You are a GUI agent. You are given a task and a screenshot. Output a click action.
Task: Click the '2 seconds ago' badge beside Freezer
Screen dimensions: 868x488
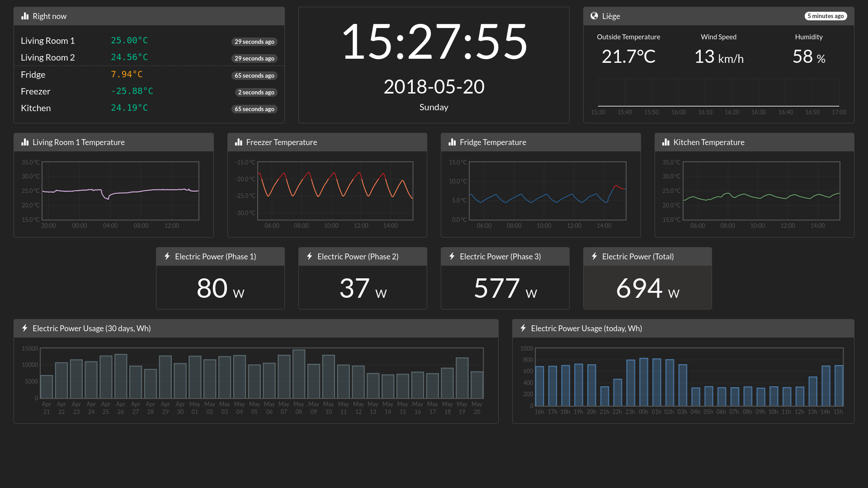tap(256, 92)
